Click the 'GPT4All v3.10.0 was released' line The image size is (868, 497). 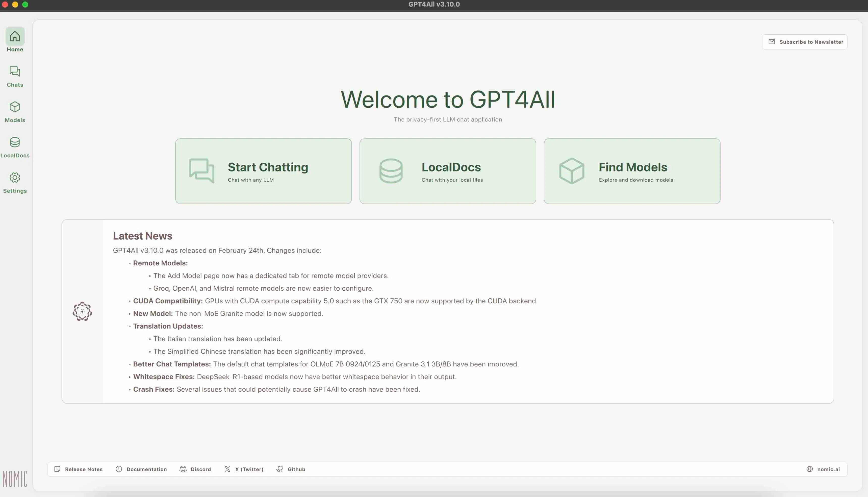point(217,250)
